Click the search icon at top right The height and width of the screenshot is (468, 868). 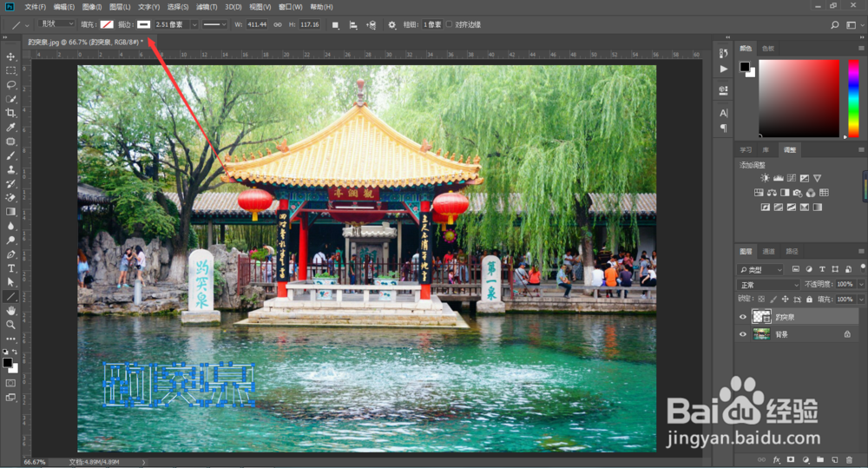click(835, 25)
